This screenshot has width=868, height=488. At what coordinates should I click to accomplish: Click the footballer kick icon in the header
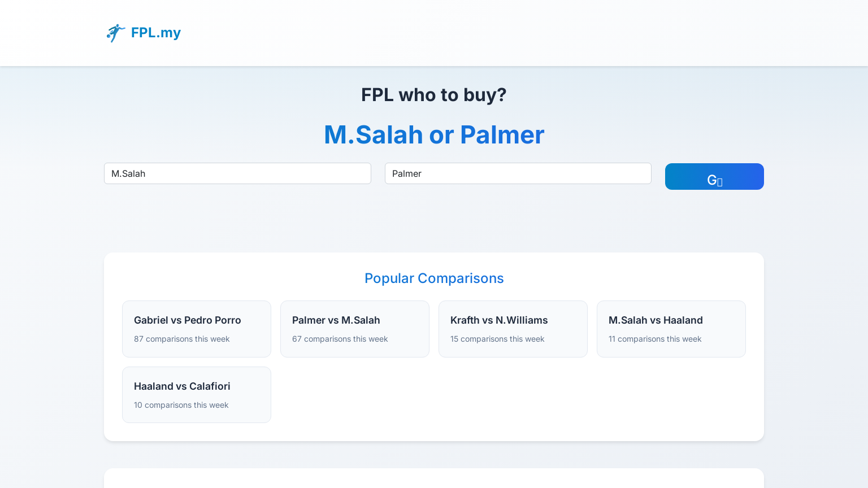coord(115,33)
